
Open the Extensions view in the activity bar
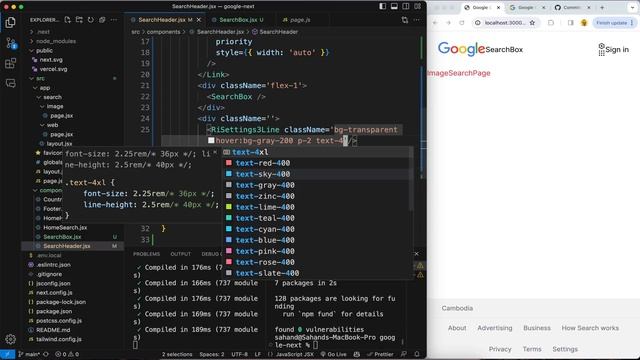11,63
